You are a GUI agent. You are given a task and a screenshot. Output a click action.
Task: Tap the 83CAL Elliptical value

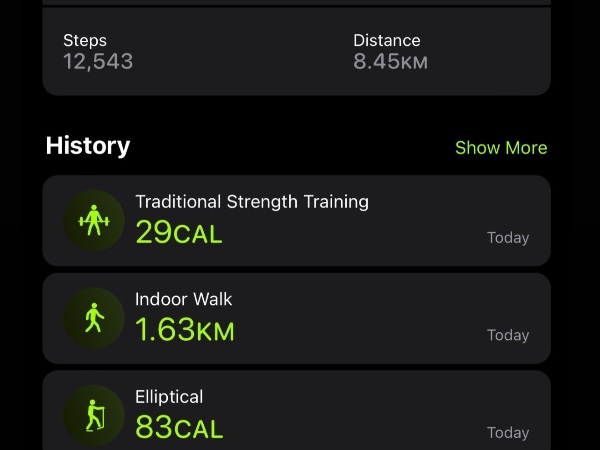click(179, 428)
